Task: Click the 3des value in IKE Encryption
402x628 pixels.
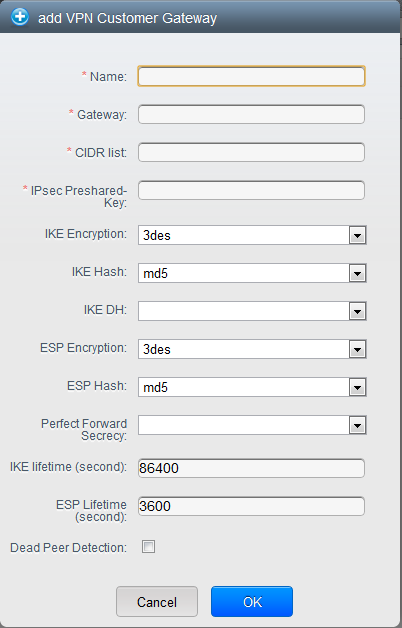Action: 157,236
